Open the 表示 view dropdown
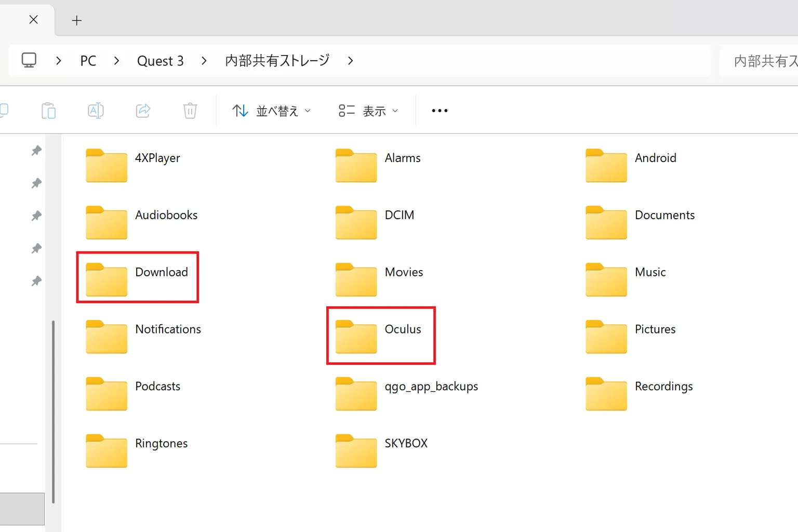 tap(368, 111)
